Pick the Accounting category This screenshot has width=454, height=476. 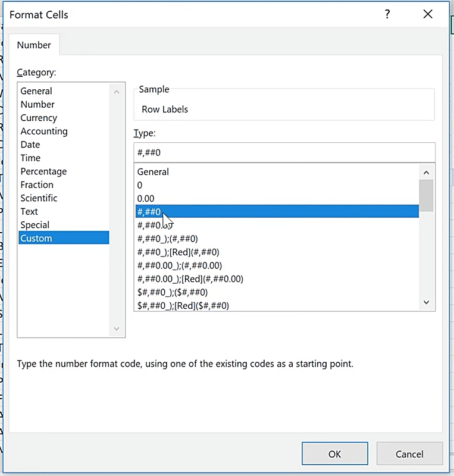[x=44, y=131]
